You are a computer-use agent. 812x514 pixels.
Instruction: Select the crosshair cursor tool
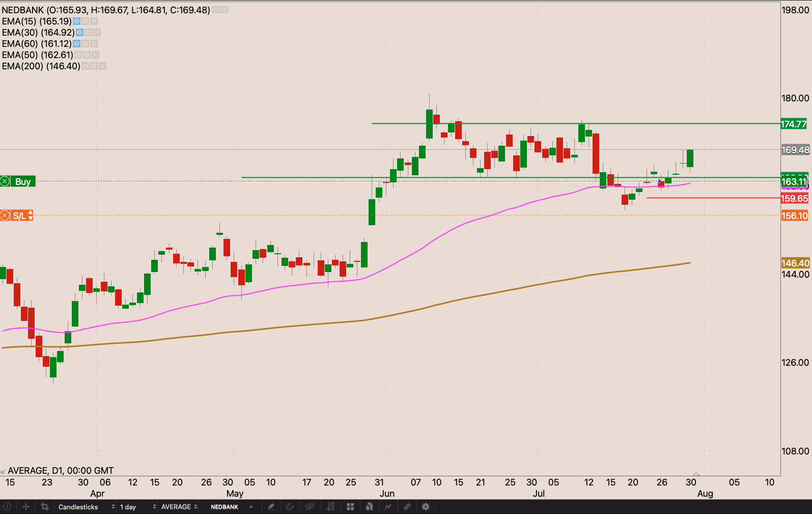26,507
